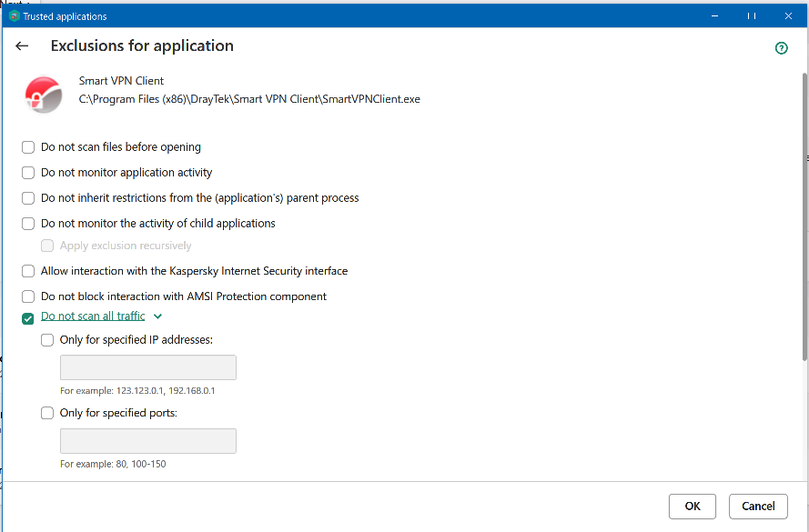
Task: Click the Kaspersky icon in the title bar
Action: pos(14,16)
